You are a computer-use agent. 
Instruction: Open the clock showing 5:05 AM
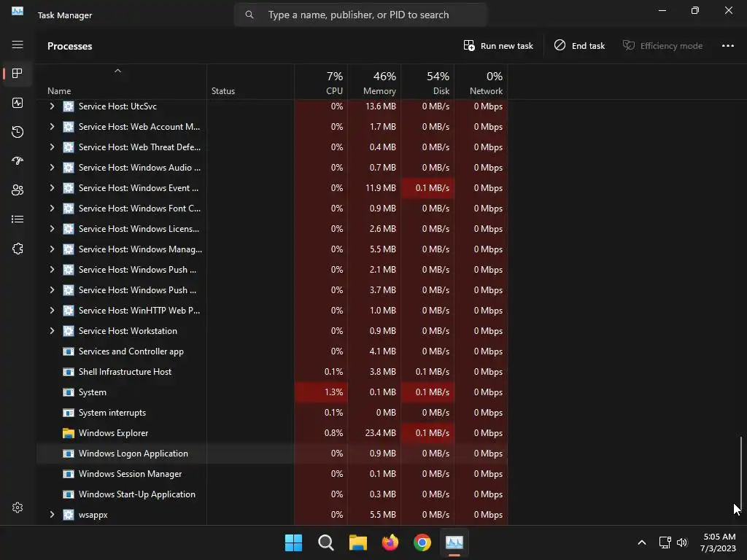tap(718, 542)
